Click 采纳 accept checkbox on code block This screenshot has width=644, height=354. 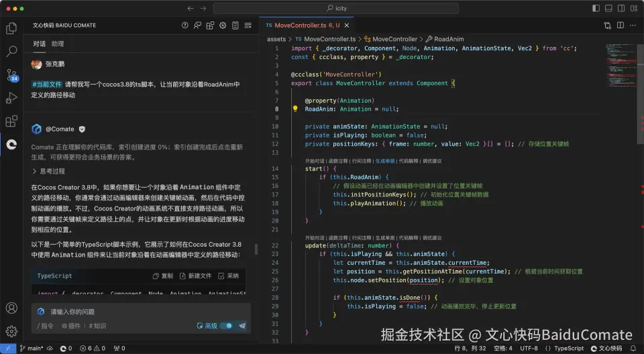[x=228, y=276]
